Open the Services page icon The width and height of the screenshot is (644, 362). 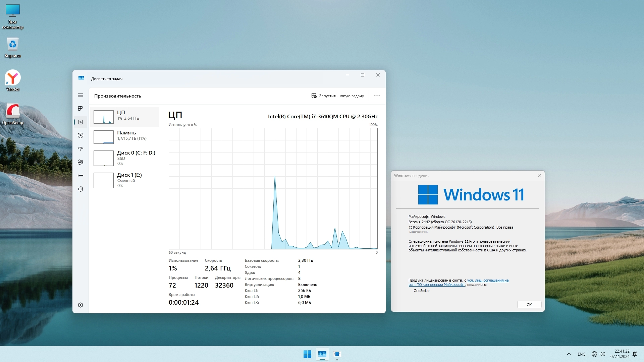click(x=80, y=189)
